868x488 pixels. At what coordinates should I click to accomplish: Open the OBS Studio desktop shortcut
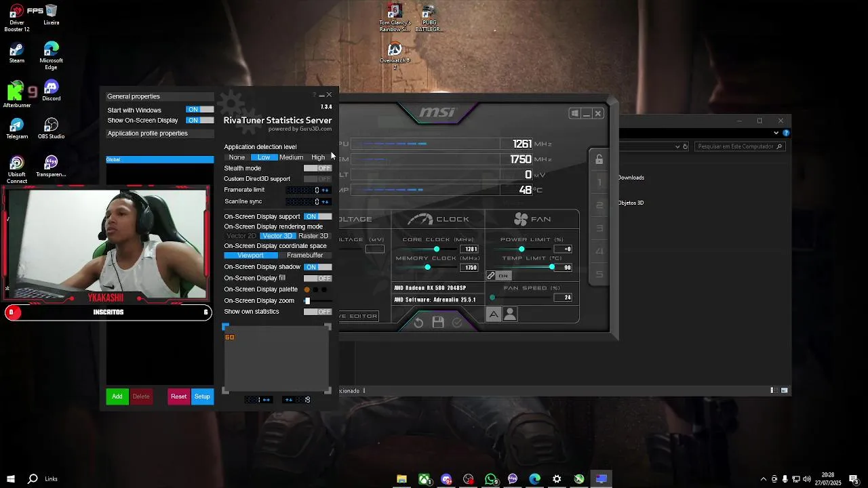point(51,129)
